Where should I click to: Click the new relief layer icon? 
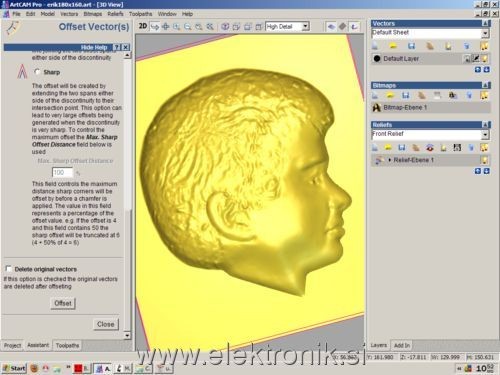tap(375, 148)
